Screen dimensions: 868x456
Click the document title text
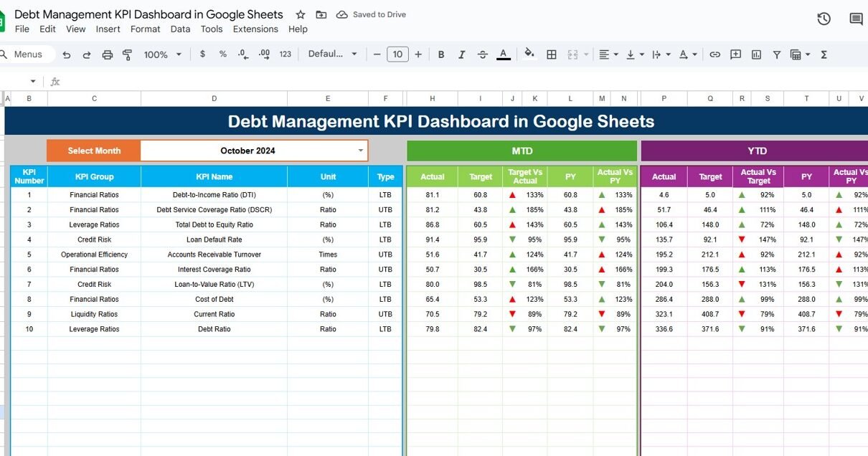click(148, 14)
